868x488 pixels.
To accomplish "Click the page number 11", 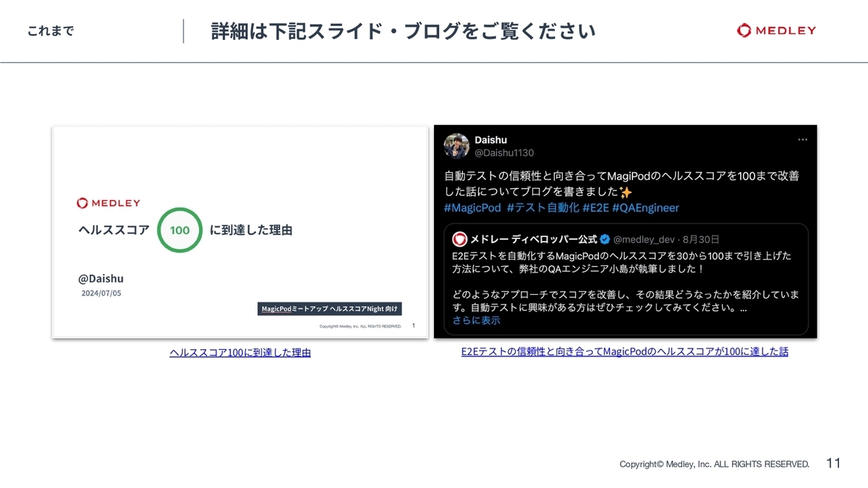I will 833,463.
